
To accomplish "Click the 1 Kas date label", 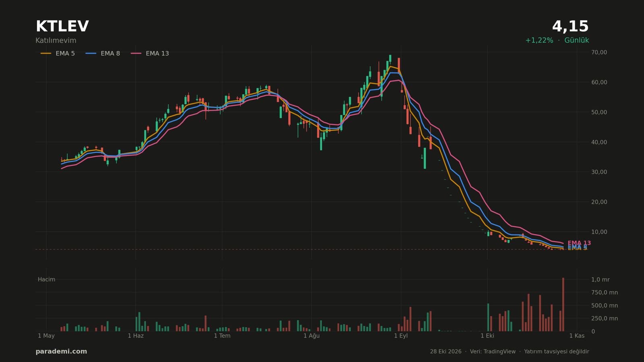I will [x=577, y=336].
